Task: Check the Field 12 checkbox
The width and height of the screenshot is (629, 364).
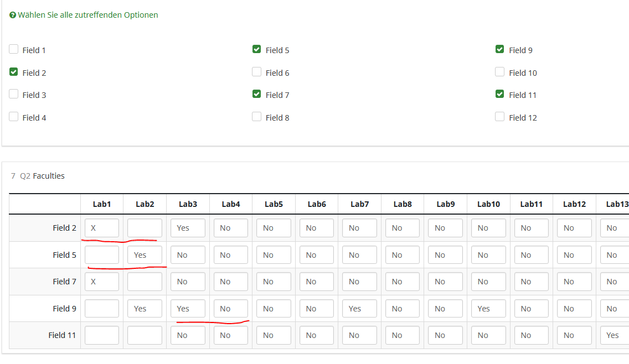Action: (x=499, y=117)
